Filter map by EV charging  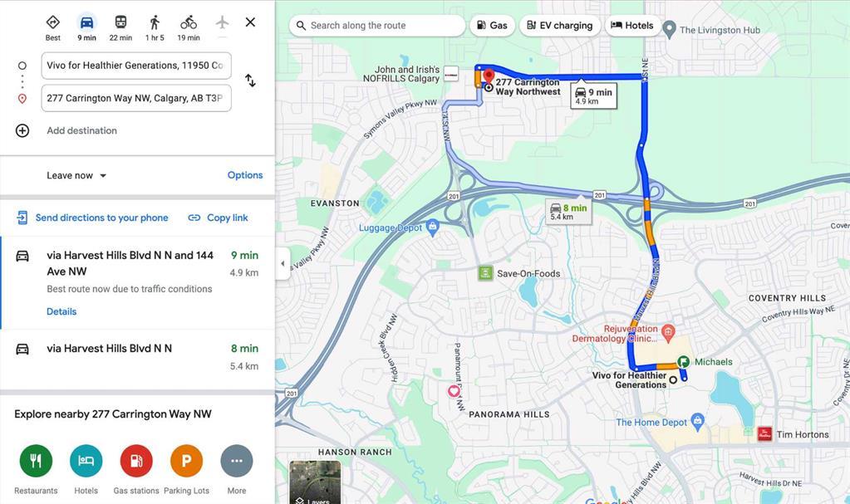pos(560,26)
